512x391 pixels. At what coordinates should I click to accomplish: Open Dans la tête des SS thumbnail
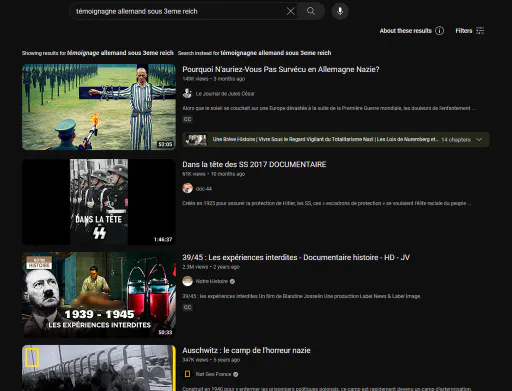pyautogui.click(x=99, y=202)
